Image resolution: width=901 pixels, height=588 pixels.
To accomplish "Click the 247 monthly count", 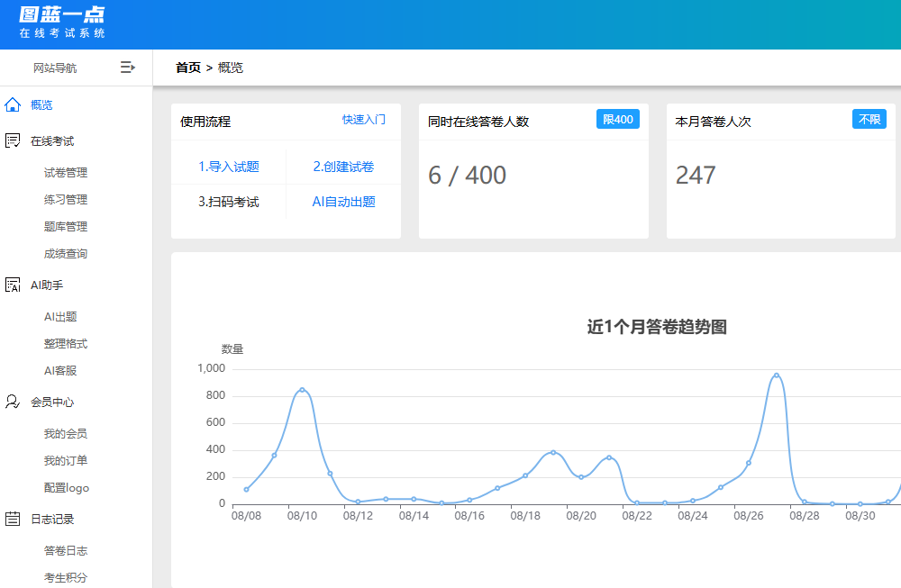I will (696, 175).
